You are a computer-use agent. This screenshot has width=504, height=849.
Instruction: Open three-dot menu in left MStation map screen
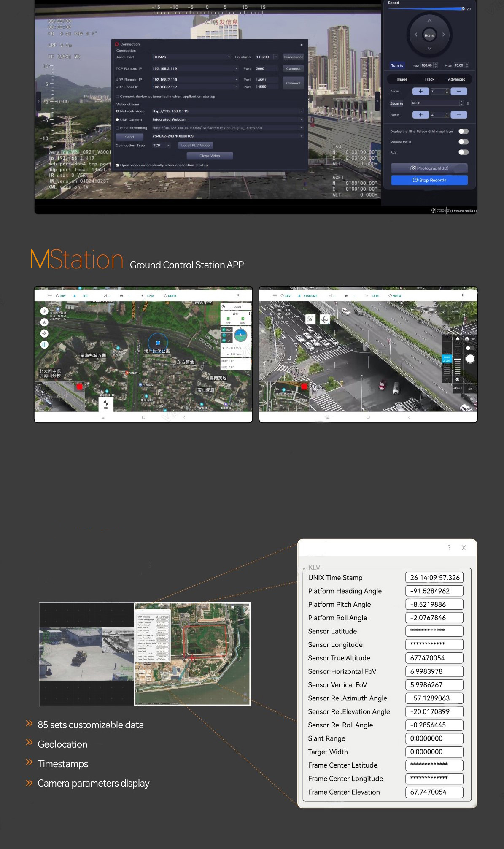coord(238,296)
